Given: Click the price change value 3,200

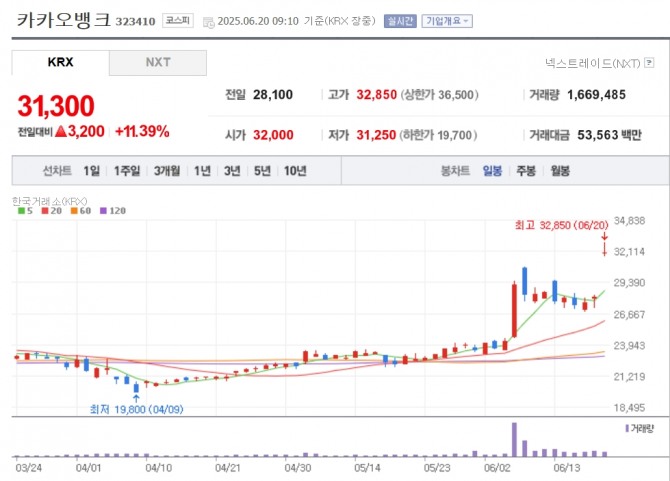Looking at the screenshot, I should pyautogui.click(x=86, y=131).
